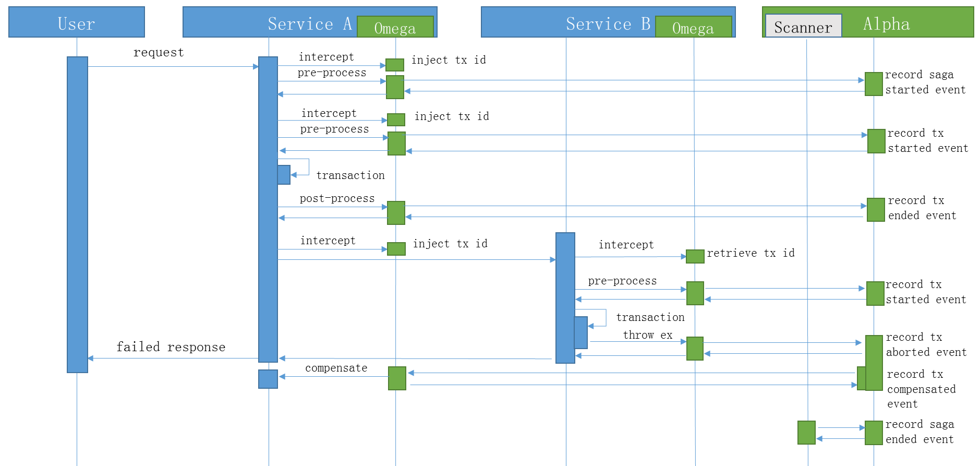980x466 pixels.
Task: Click the "compensate" message label
Action: point(336,368)
